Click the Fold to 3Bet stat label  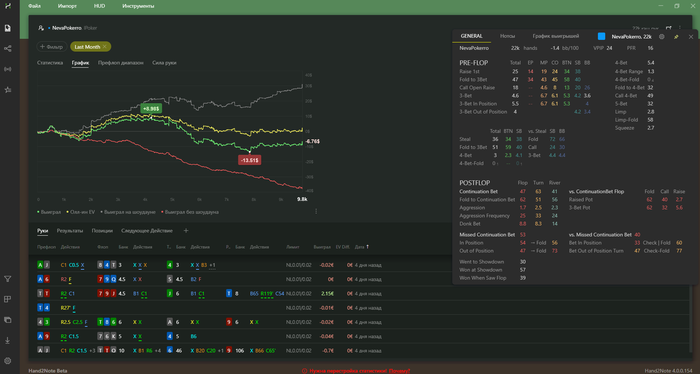click(473, 79)
